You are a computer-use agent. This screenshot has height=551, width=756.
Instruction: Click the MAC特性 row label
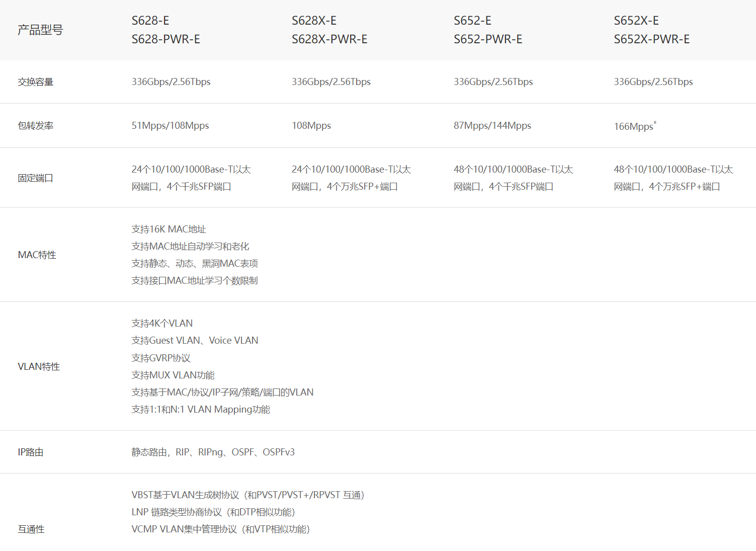[37, 255]
